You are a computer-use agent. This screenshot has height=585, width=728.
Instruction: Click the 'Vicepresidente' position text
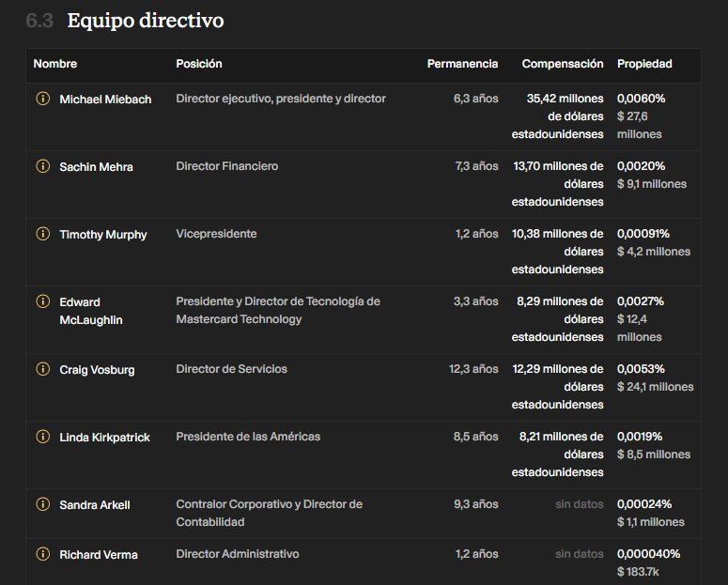click(x=216, y=234)
